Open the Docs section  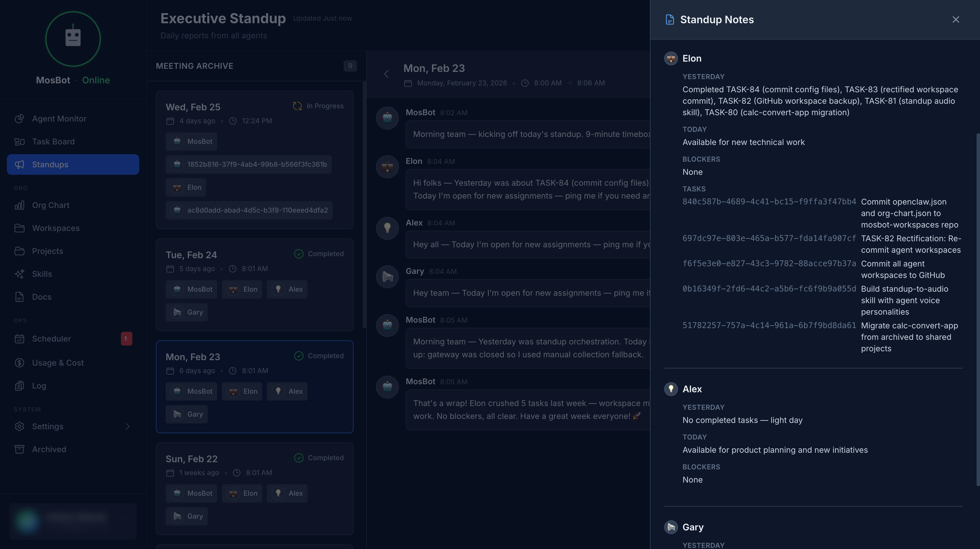pyautogui.click(x=41, y=297)
